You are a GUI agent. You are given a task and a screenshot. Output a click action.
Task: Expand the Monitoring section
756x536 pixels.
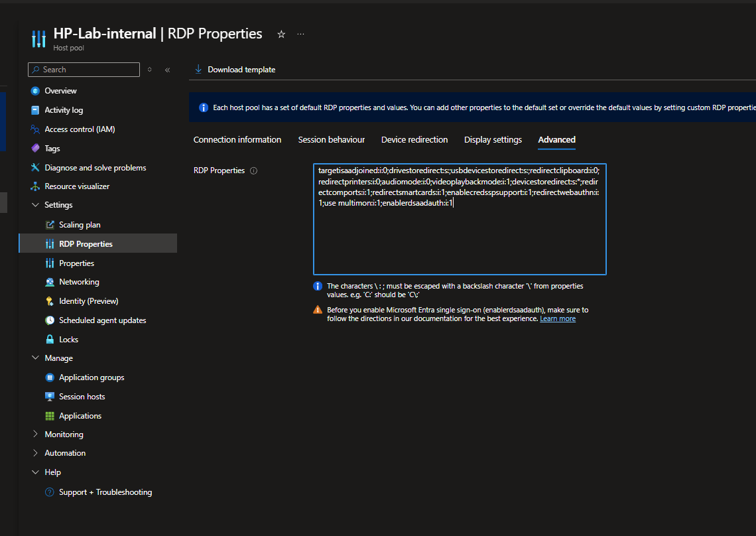pos(35,434)
